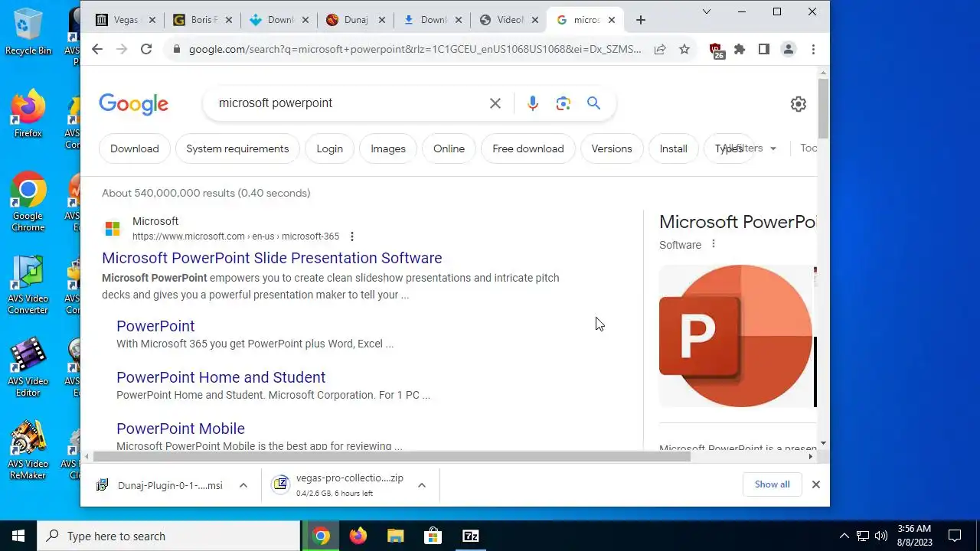Apply the Versions filter chip
980x551 pixels.
click(x=612, y=148)
